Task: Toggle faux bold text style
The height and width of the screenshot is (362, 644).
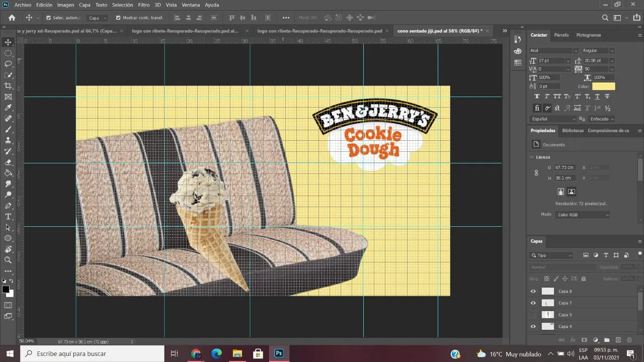Action: pos(537,96)
